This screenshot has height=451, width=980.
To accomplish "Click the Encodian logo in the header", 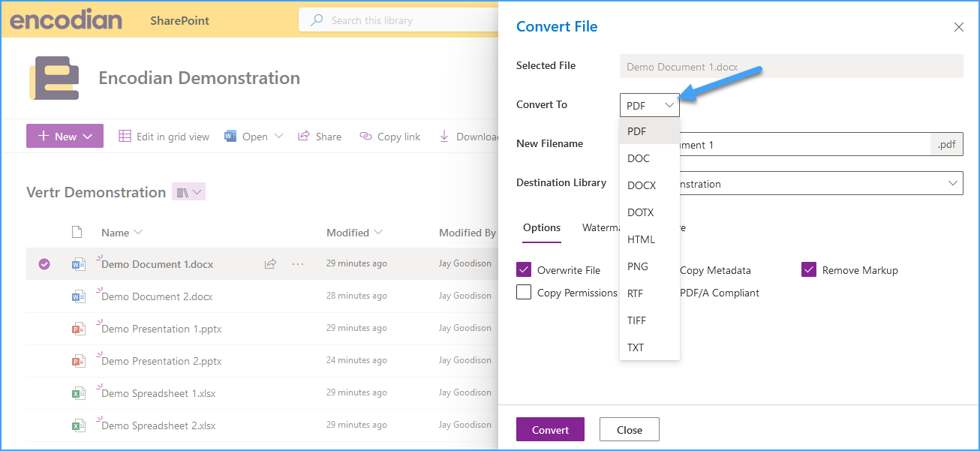I will pos(66,20).
